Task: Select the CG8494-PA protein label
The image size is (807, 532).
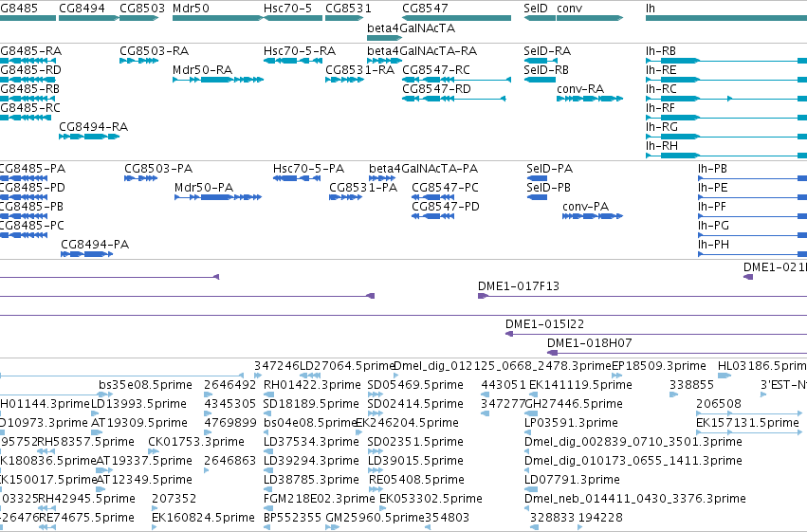Action: tap(95, 245)
